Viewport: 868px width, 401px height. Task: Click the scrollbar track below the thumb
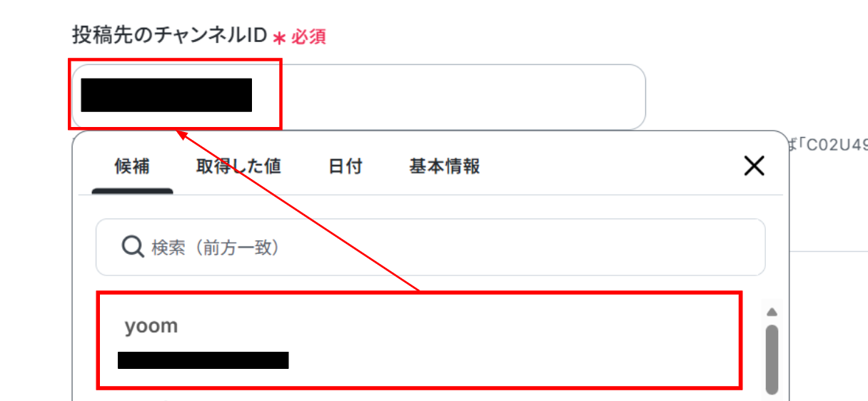point(772,397)
